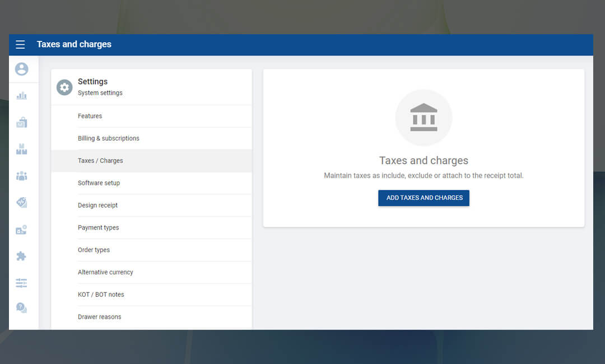Go to Software setup
Image resolution: width=605 pixels, height=364 pixels.
(x=99, y=183)
